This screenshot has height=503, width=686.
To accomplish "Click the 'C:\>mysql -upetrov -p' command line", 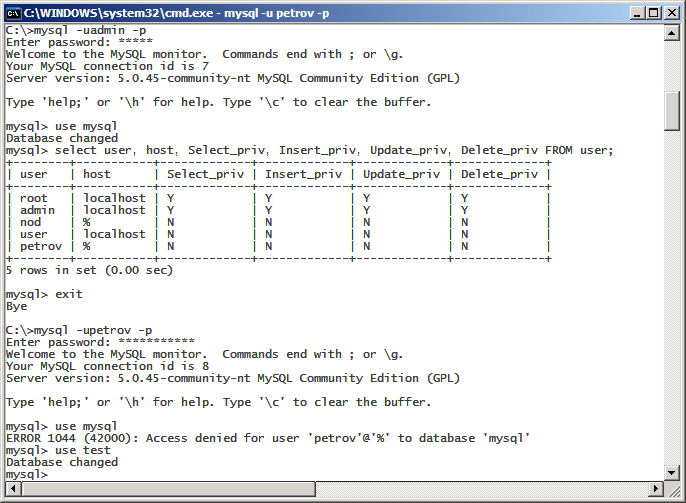I will (79, 330).
